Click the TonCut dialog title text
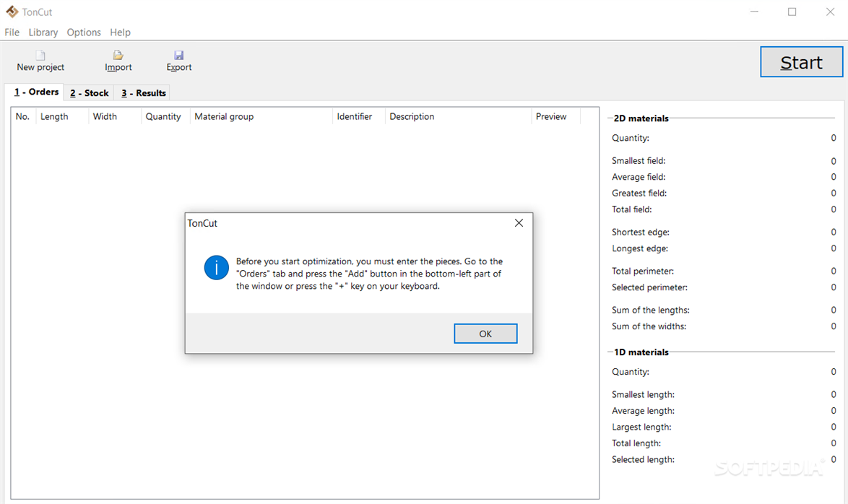 tap(202, 223)
